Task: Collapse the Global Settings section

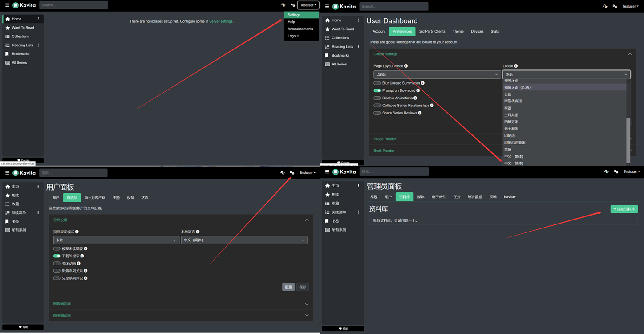Action: pos(629,54)
